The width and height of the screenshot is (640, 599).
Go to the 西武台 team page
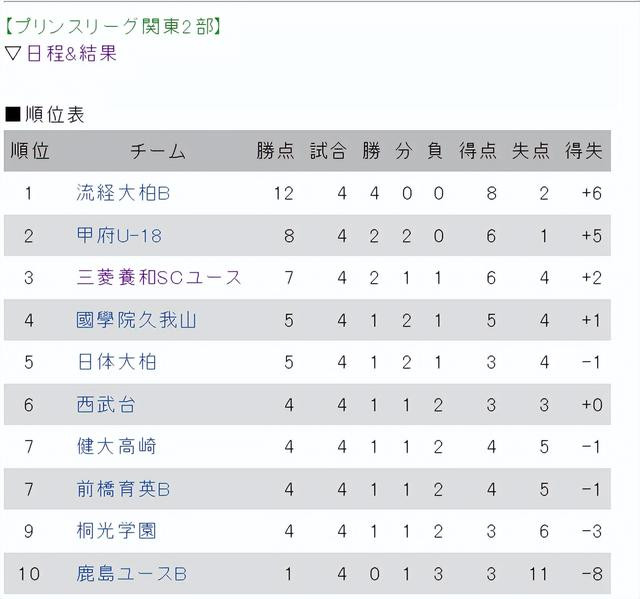pyautogui.click(x=106, y=404)
